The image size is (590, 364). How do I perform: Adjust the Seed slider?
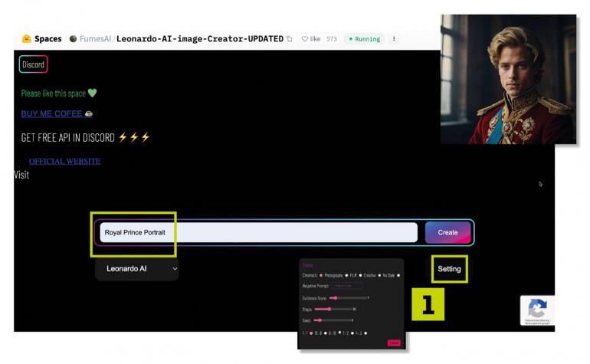(x=332, y=320)
